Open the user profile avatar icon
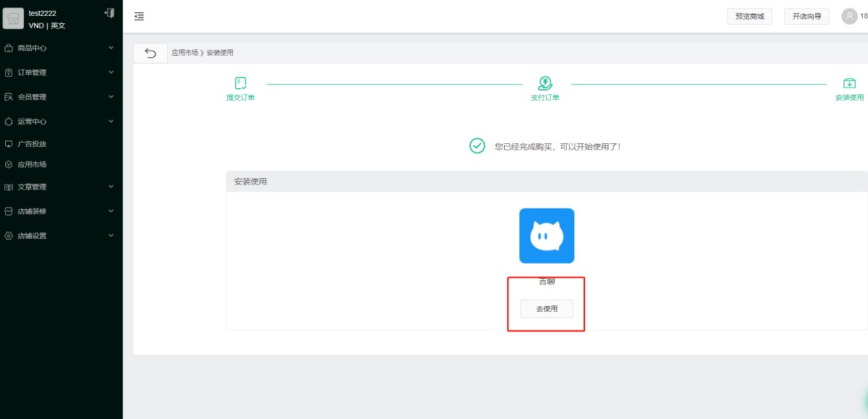 click(849, 16)
